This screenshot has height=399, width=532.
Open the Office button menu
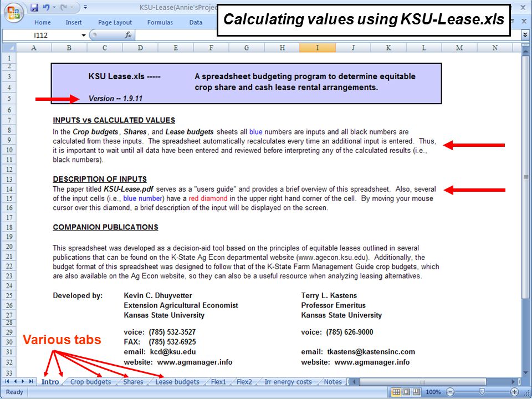(x=13, y=12)
